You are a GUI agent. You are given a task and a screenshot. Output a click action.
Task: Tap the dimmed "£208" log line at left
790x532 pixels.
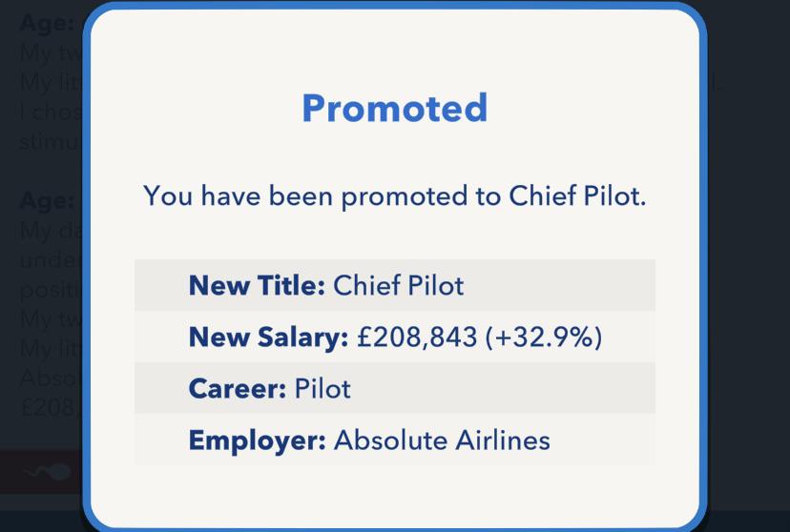point(51,406)
